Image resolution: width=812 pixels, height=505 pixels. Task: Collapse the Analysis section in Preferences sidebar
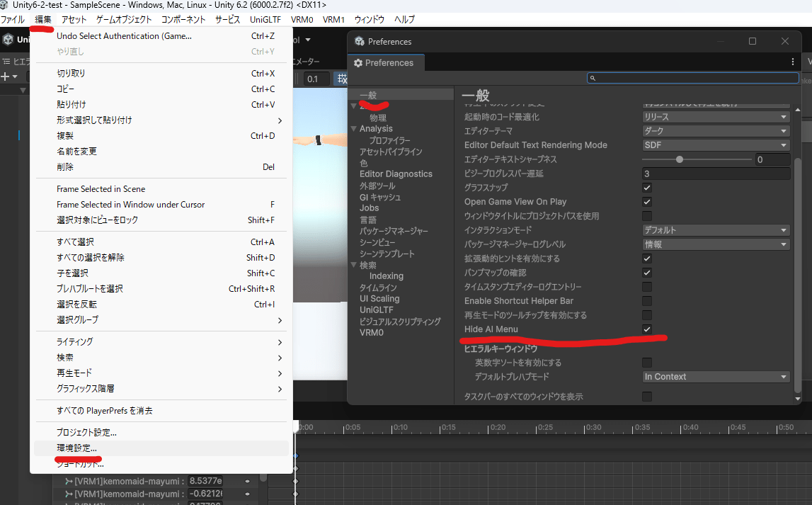pos(354,129)
